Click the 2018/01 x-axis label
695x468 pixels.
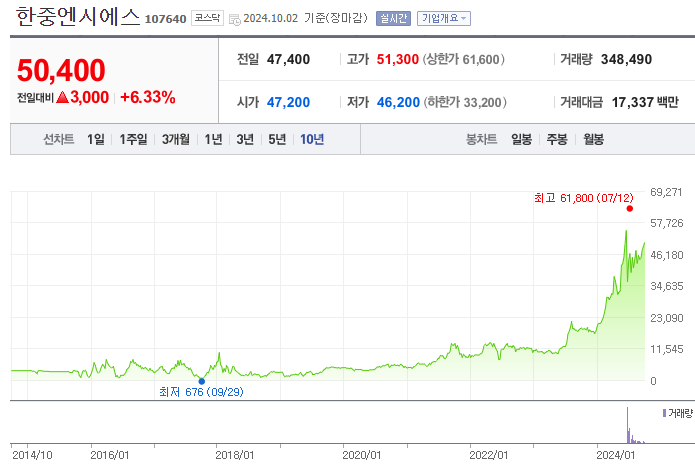(234, 455)
